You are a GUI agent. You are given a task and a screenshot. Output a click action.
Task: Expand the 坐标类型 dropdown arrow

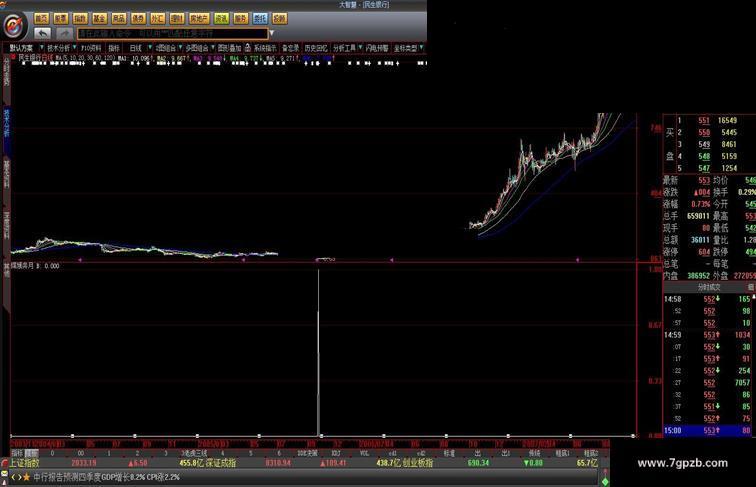pyautogui.click(x=421, y=47)
